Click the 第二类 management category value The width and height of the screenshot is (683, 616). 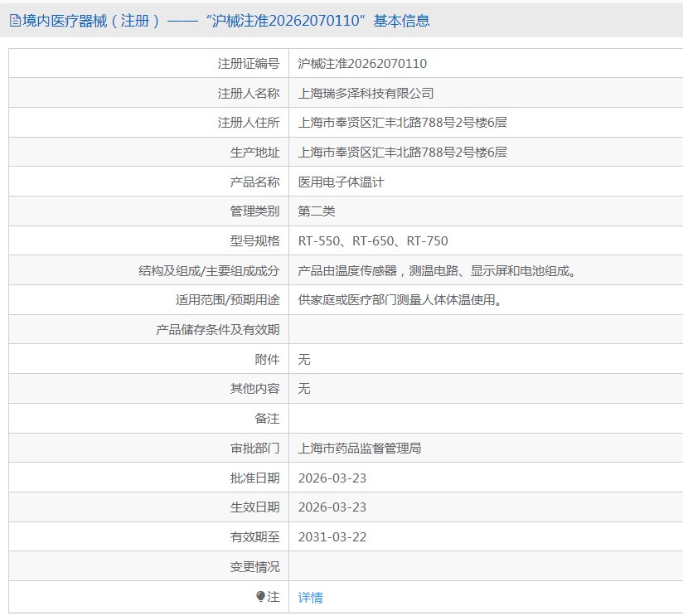317,211
